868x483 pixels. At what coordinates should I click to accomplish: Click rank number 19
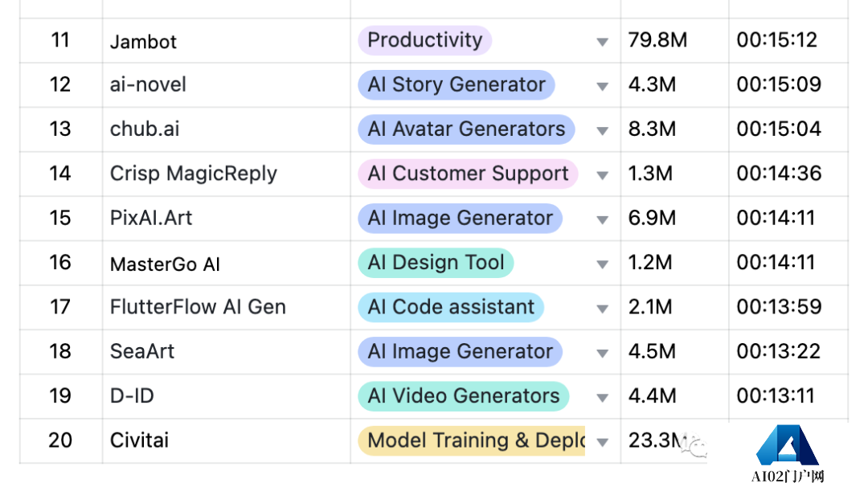60,396
